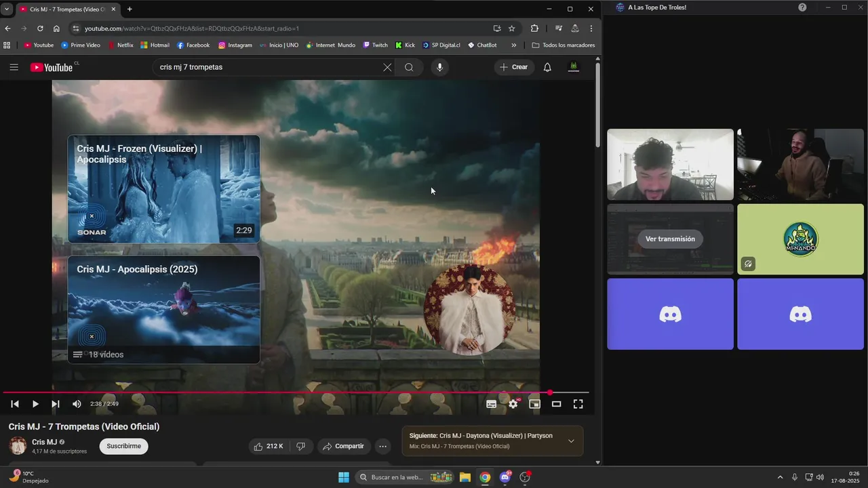The width and height of the screenshot is (868, 488).
Task: Open Chrome three-dot menu
Action: click(591, 28)
